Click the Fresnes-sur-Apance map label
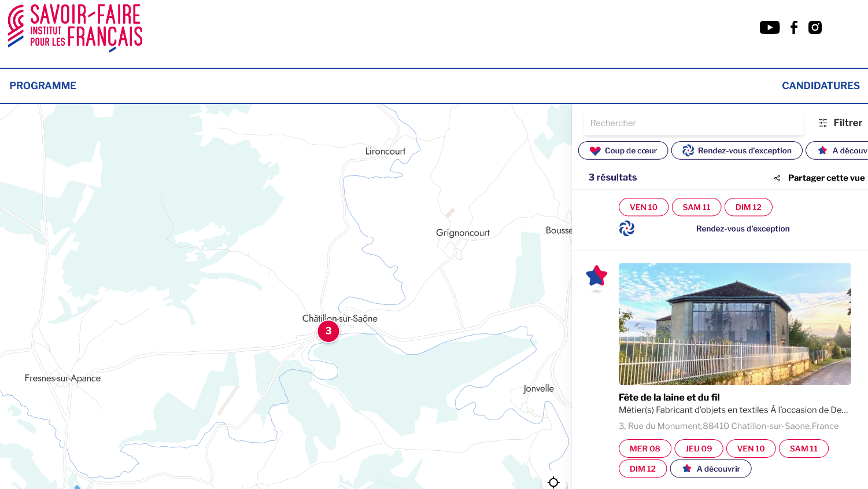Image resolution: width=868 pixels, height=489 pixels. [x=62, y=378]
